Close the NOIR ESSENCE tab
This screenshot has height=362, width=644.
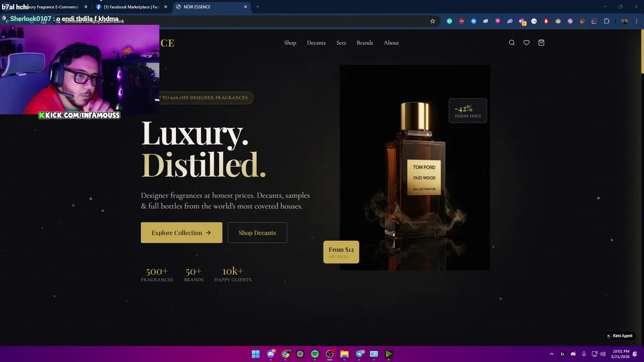[246, 7]
